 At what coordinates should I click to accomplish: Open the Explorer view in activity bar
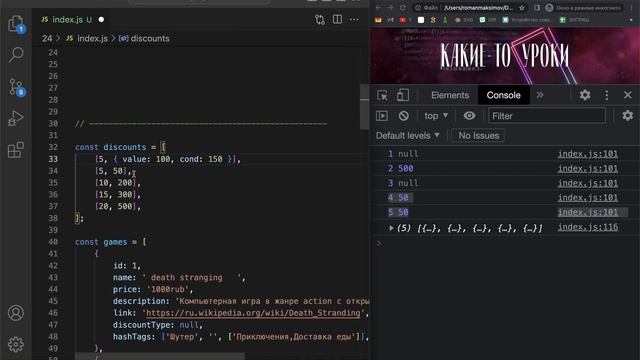point(16,24)
